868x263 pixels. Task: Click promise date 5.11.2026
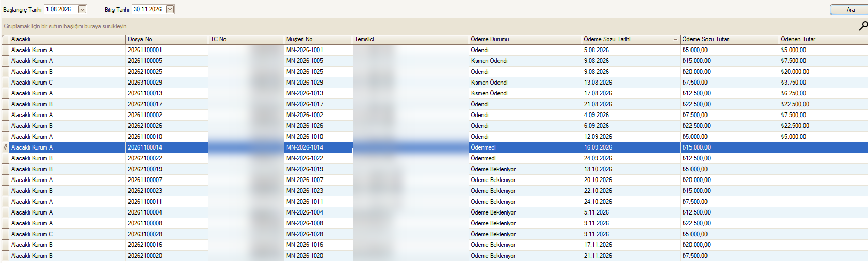click(x=597, y=212)
